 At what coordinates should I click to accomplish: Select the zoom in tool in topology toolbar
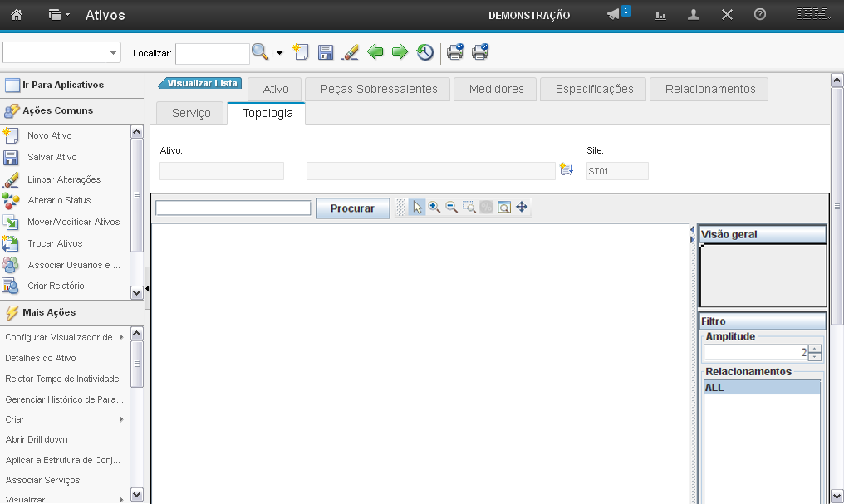click(434, 208)
